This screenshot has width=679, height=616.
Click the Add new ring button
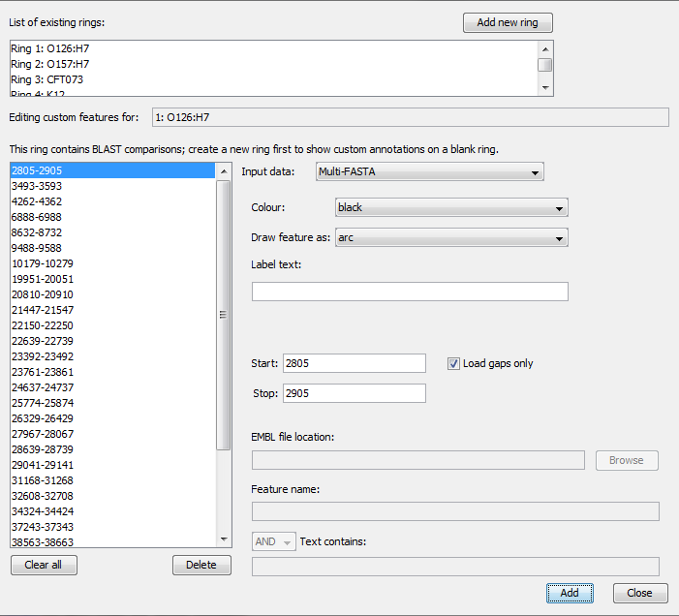[x=508, y=22]
